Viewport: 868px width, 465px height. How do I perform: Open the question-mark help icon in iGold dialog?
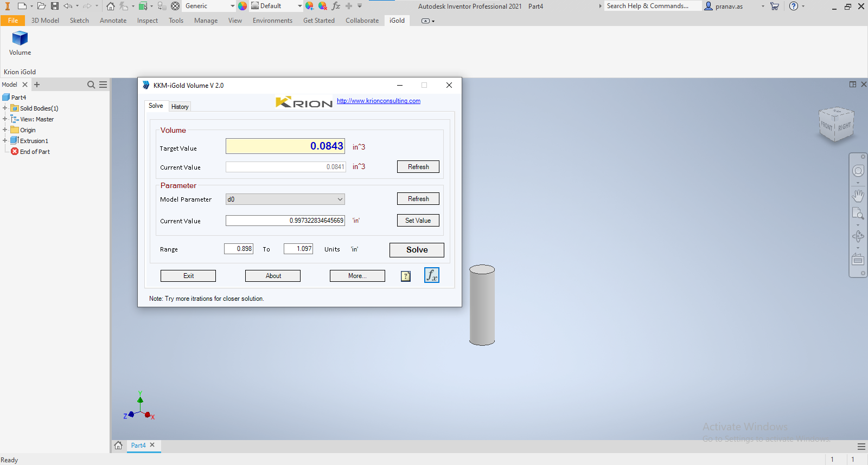tap(406, 276)
